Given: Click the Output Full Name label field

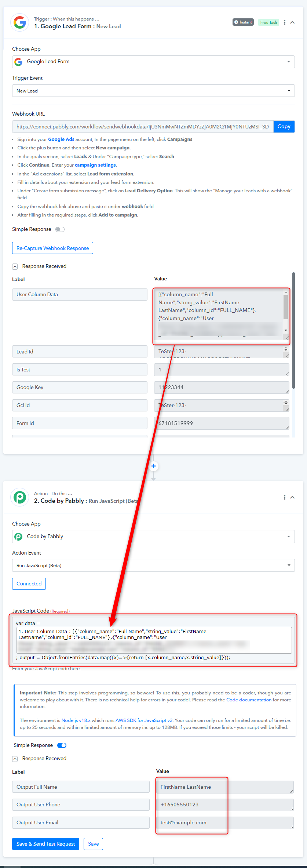Looking at the screenshot, I should pos(81,787).
